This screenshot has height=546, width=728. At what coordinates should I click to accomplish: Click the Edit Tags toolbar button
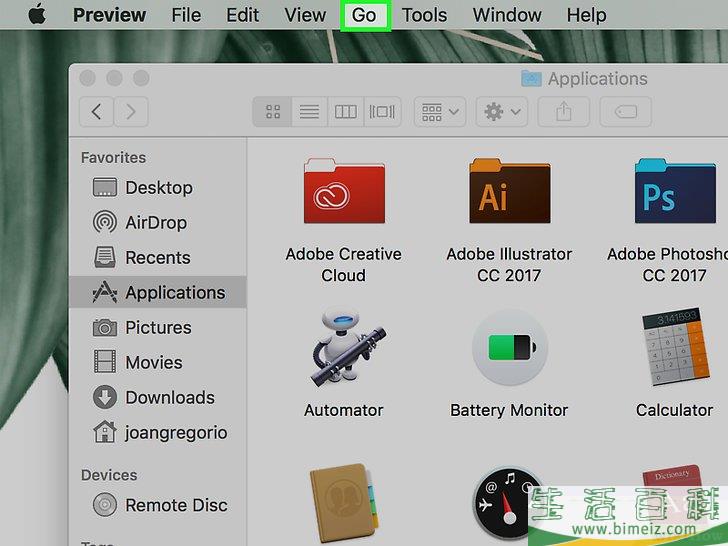tap(625, 111)
